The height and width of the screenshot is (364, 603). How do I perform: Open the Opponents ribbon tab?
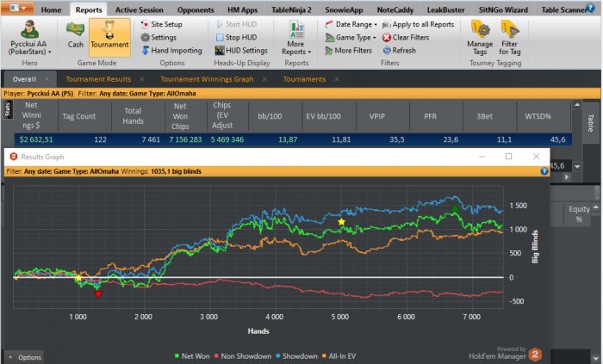[x=196, y=10]
